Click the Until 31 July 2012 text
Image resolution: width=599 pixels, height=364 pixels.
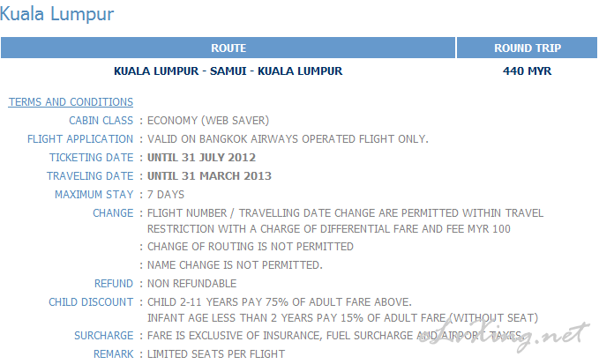[201, 158]
